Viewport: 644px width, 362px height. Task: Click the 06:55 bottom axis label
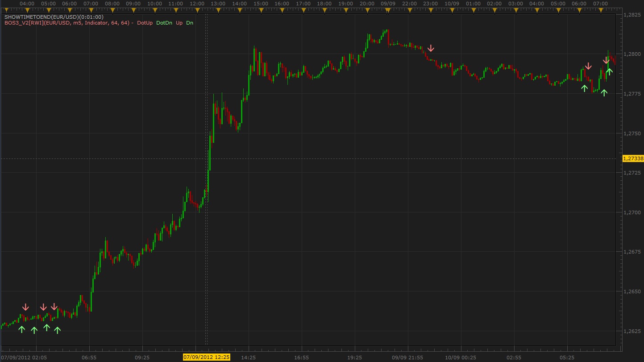point(89,358)
